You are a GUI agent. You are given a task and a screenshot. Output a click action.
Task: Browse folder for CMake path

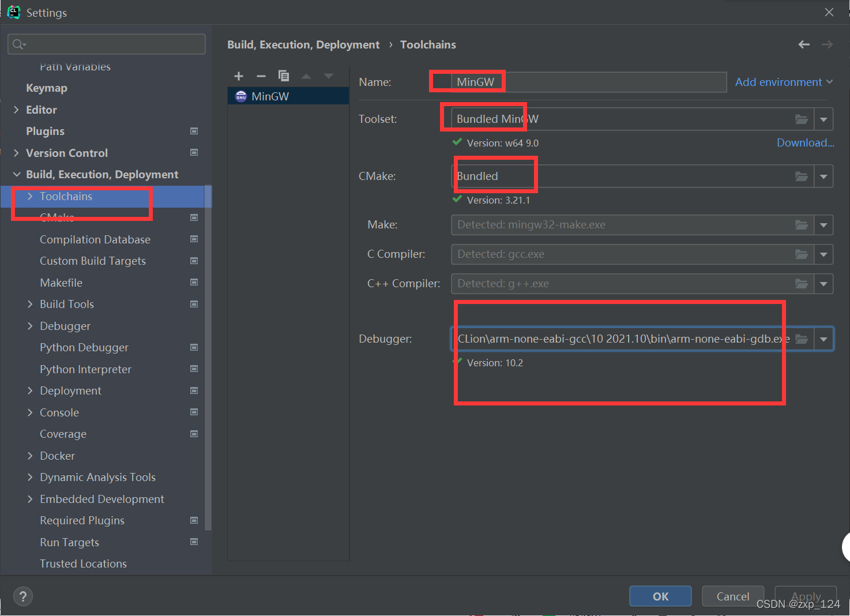(802, 176)
